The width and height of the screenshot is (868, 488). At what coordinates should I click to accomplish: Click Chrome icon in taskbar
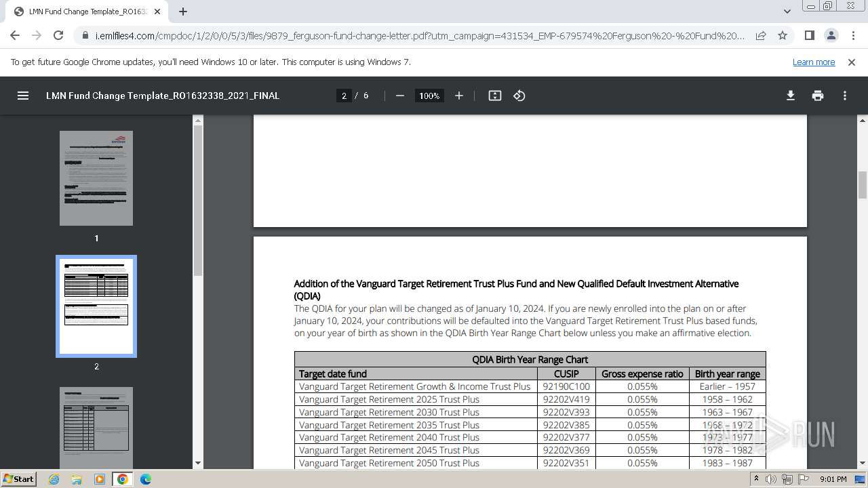123,479
